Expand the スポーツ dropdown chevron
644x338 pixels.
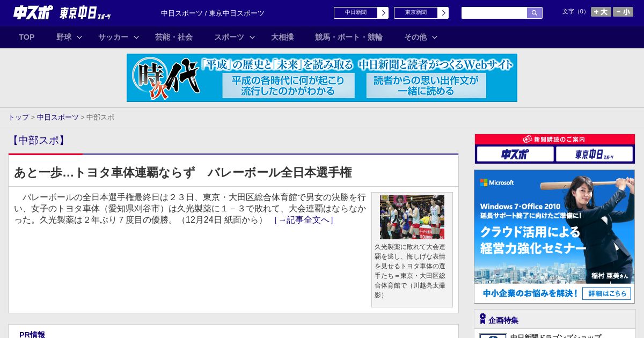tap(252, 37)
